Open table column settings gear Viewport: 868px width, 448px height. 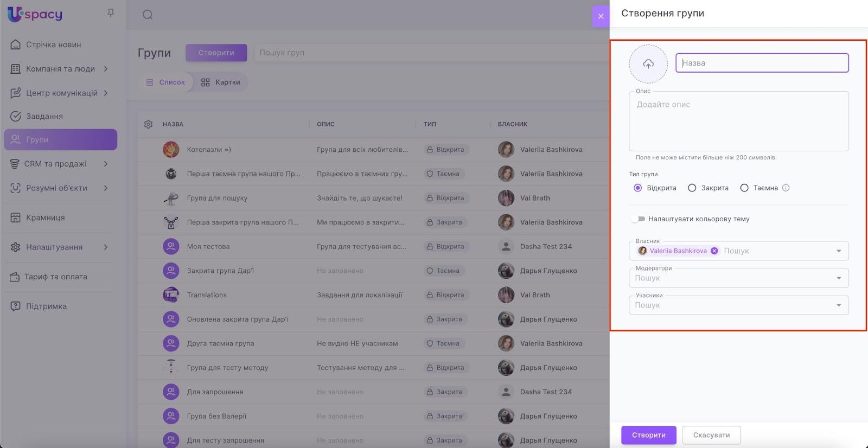click(x=148, y=124)
